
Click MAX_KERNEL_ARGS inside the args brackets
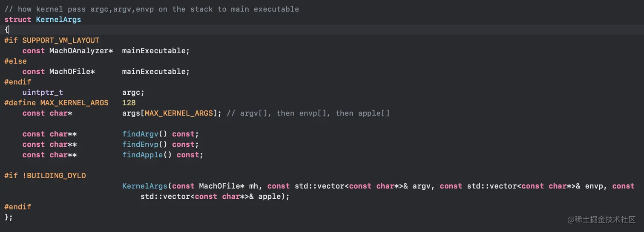(178, 113)
